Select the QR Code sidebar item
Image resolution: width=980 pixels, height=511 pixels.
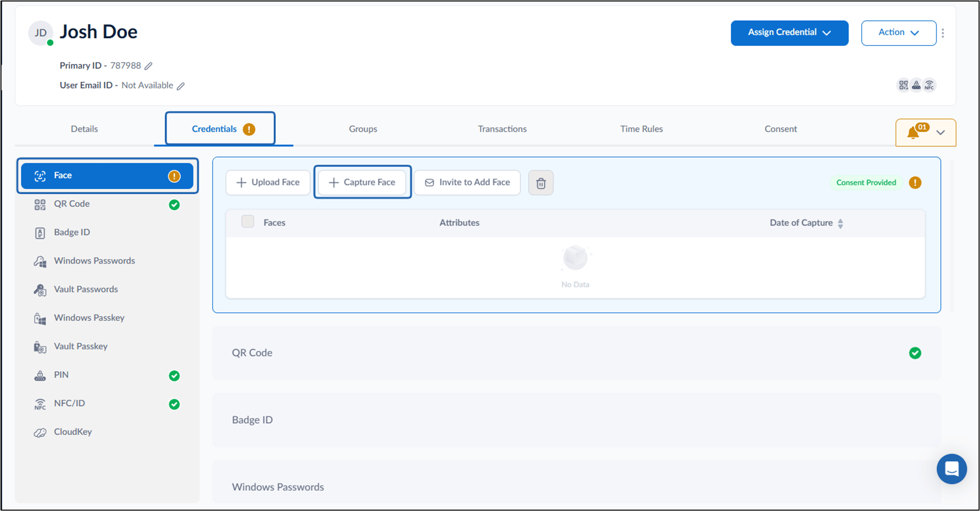pos(107,204)
